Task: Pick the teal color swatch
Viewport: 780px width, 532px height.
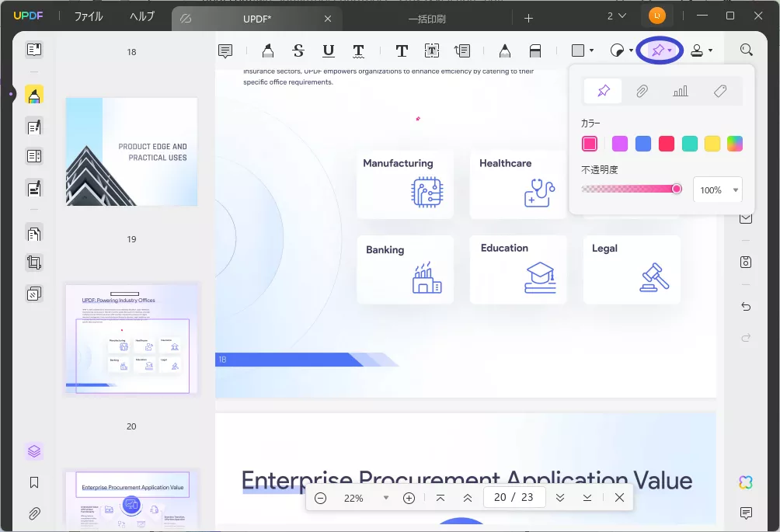Action: (689, 144)
